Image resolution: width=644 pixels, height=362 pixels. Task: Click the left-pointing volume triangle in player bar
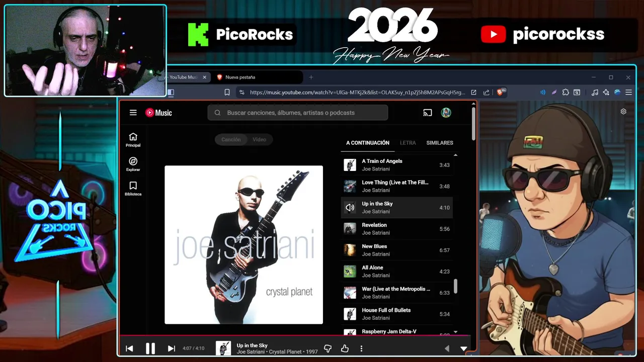[447, 348]
